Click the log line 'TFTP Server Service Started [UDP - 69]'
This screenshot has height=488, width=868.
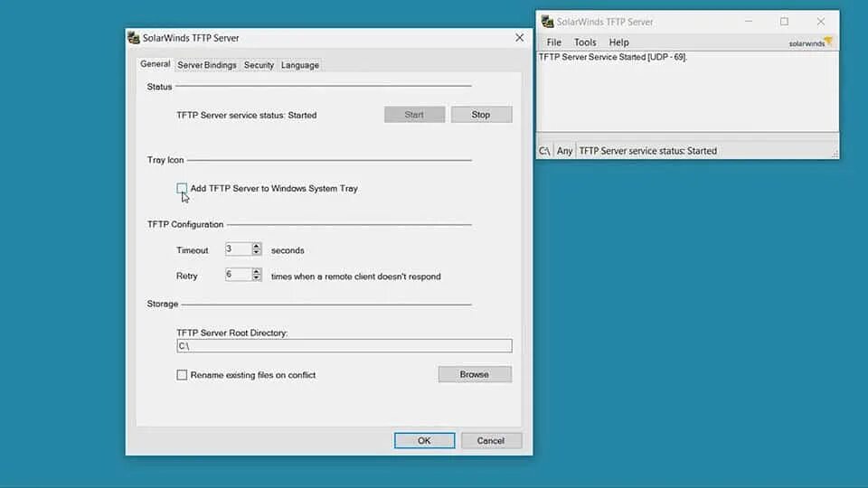tap(612, 57)
